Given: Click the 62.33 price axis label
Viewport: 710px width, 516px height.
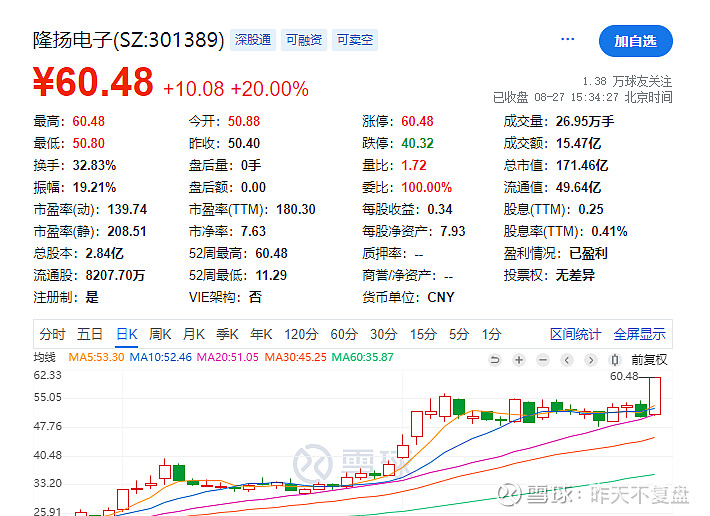Looking at the screenshot, I should (x=47, y=375).
